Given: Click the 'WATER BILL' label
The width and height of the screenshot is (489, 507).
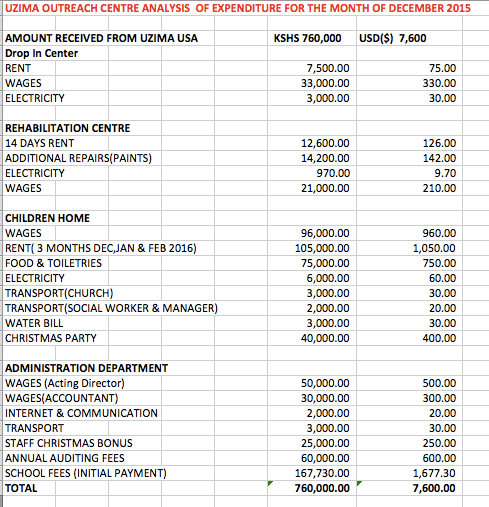Looking at the screenshot, I should click(34, 323).
